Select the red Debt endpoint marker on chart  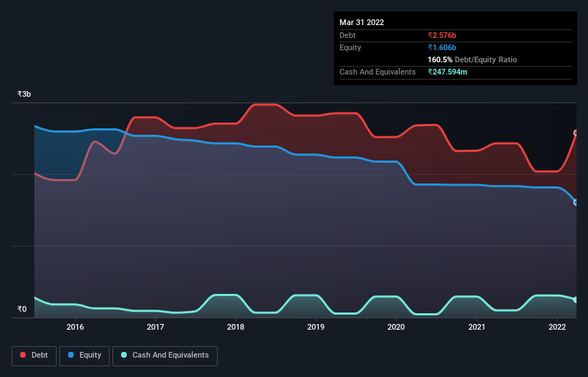(x=576, y=133)
